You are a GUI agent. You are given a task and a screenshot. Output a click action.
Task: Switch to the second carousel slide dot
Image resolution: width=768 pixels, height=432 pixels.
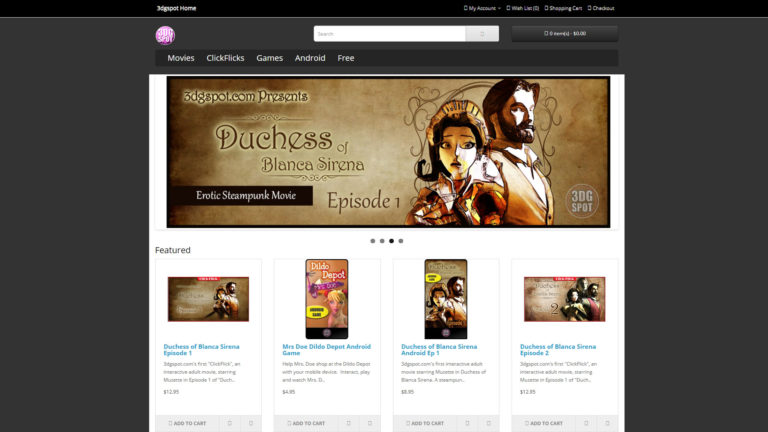point(382,241)
